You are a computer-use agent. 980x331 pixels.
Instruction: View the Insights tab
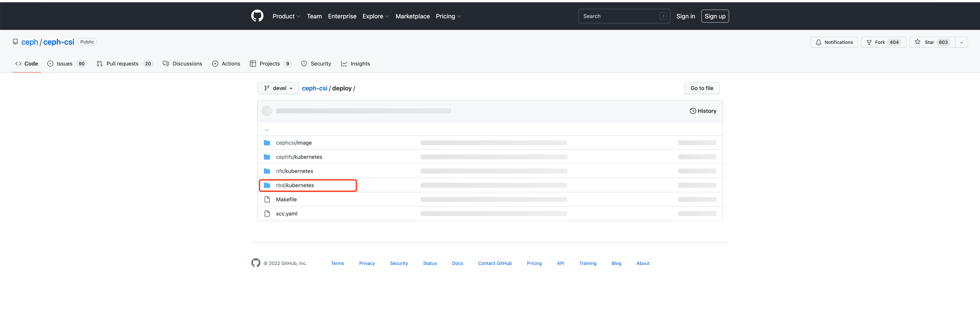pos(355,64)
